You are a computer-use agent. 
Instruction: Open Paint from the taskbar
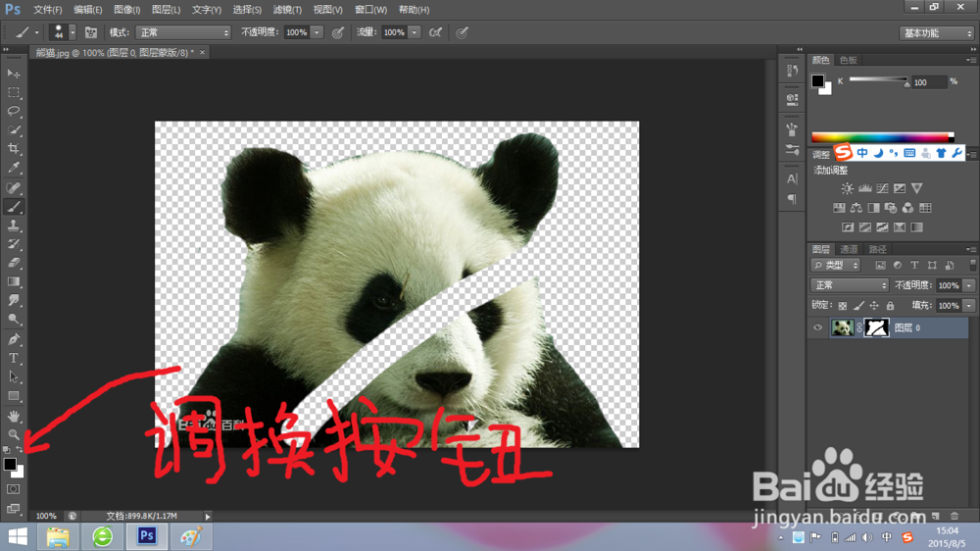[x=191, y=536]
